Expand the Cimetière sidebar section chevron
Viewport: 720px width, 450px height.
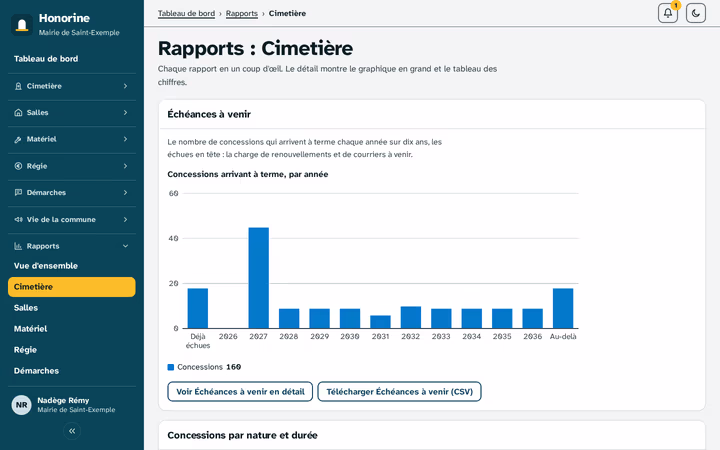point(125,86)
